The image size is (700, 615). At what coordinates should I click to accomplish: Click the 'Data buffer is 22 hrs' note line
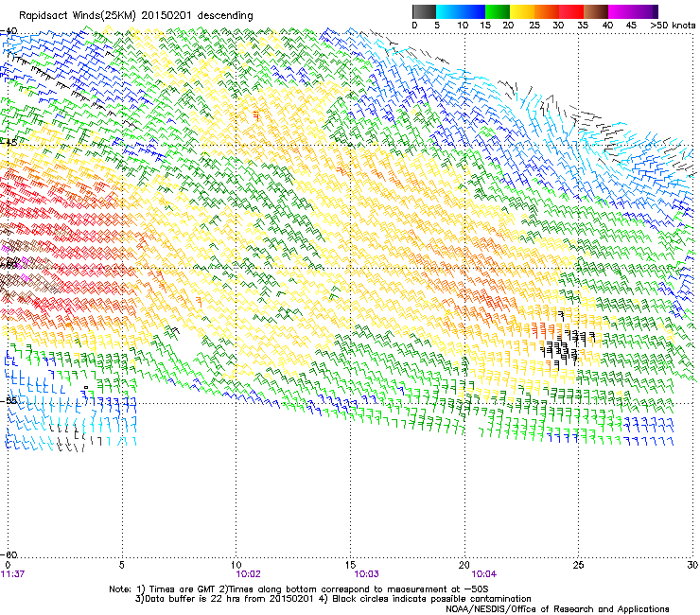tap(333, 599)
